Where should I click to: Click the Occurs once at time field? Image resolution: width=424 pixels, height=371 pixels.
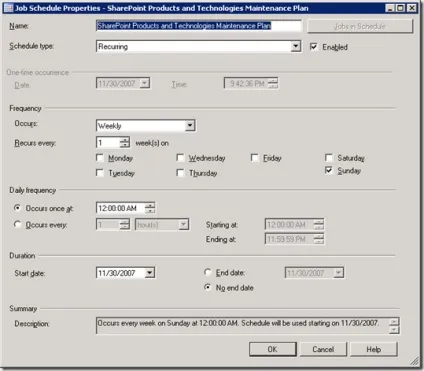point(120,208)
